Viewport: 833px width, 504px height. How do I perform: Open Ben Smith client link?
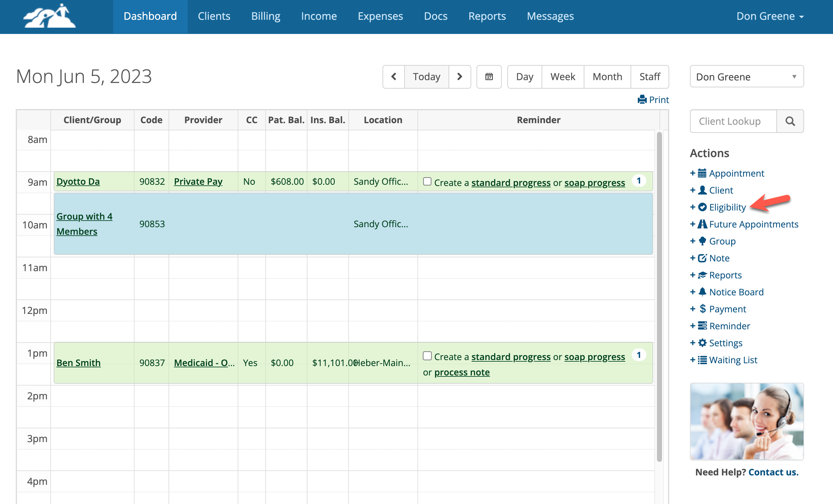click(x=79, y=363)
